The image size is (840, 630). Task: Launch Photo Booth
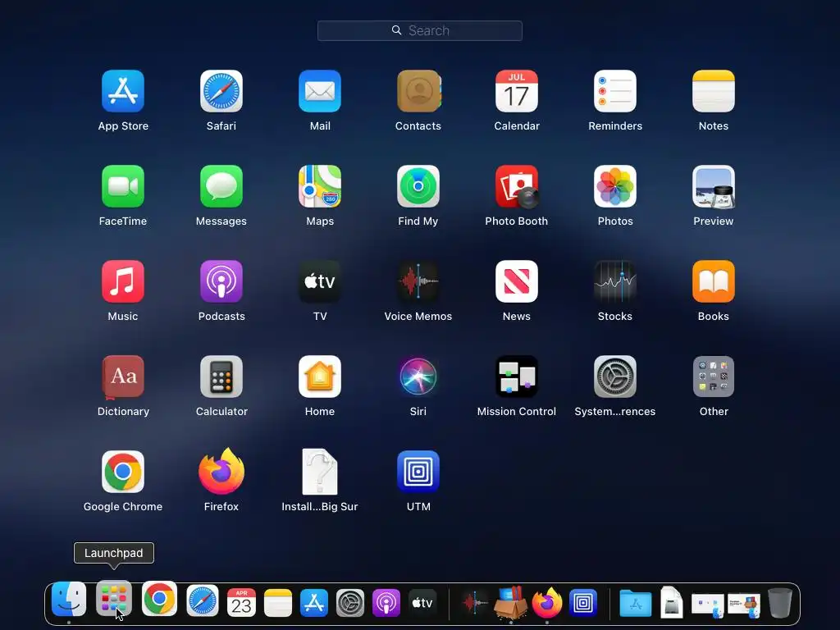pos(517,186)
